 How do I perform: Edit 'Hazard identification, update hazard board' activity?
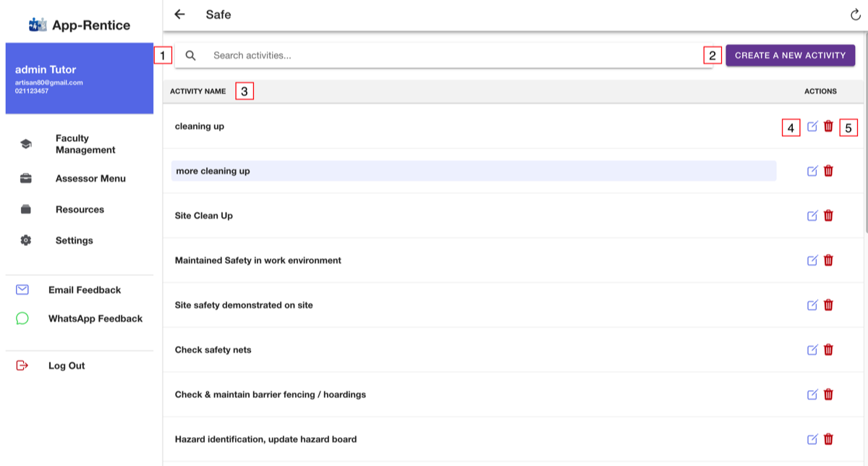(812, 439)
